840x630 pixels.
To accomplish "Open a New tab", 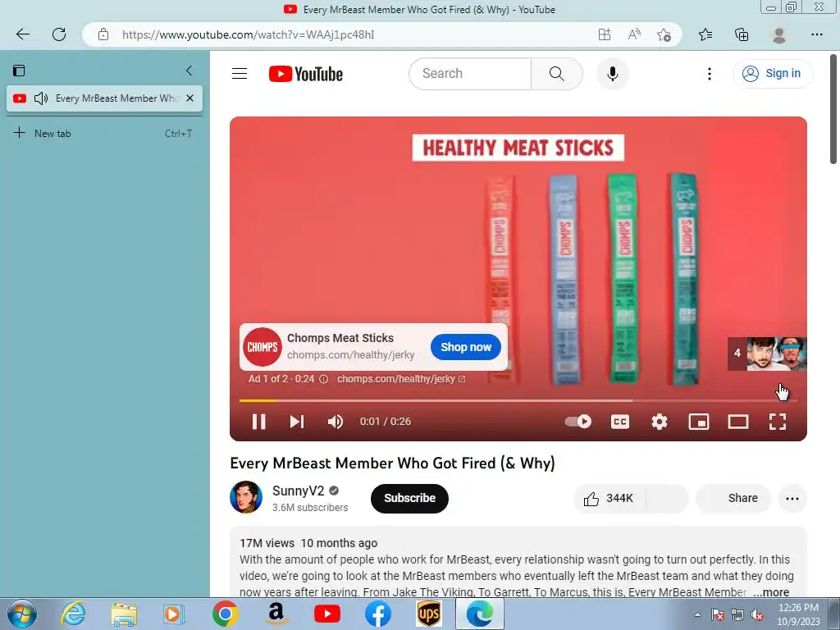I will (x=103, y=134).
